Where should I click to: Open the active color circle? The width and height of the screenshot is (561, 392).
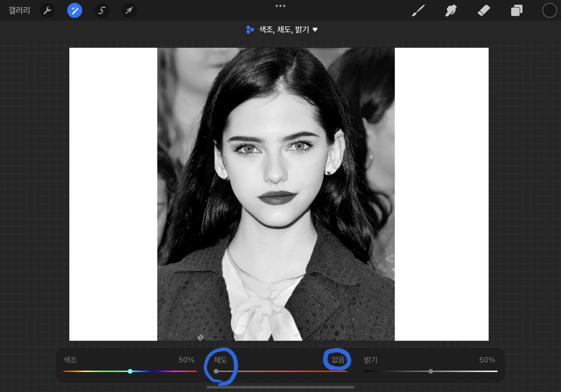coord(549,11)
